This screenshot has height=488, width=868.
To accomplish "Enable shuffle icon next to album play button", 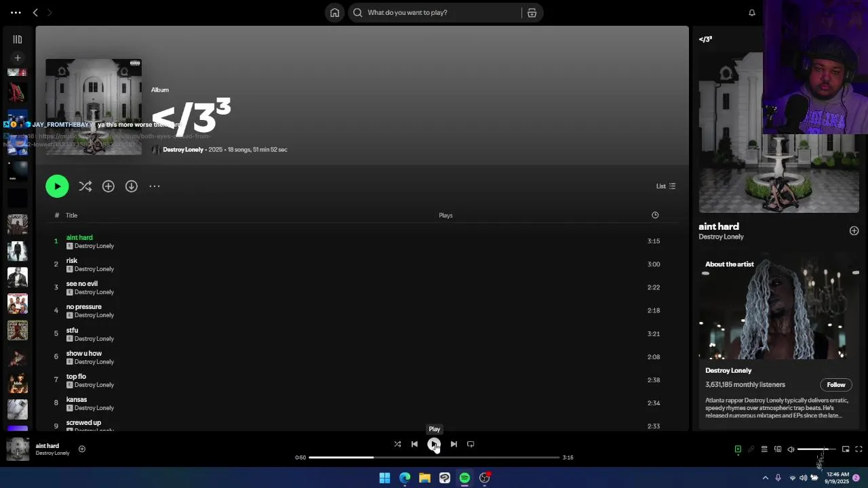I will tap(85, 186).
